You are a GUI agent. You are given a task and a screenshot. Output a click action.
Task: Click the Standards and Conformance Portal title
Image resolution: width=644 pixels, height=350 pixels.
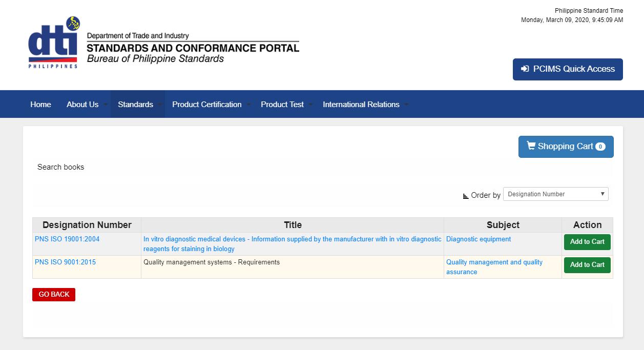pos(193,48)
